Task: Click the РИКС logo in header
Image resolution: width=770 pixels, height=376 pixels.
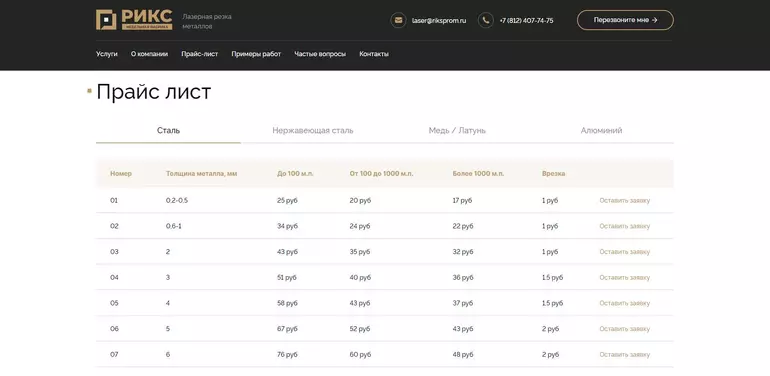Action: pyautogui.click(x=134, y=20)
